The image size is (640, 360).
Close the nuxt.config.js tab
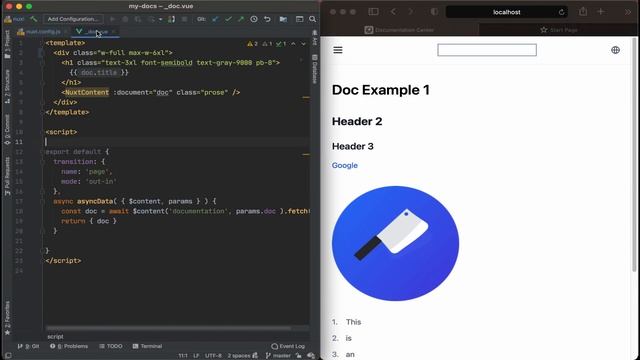coord(66,31)
